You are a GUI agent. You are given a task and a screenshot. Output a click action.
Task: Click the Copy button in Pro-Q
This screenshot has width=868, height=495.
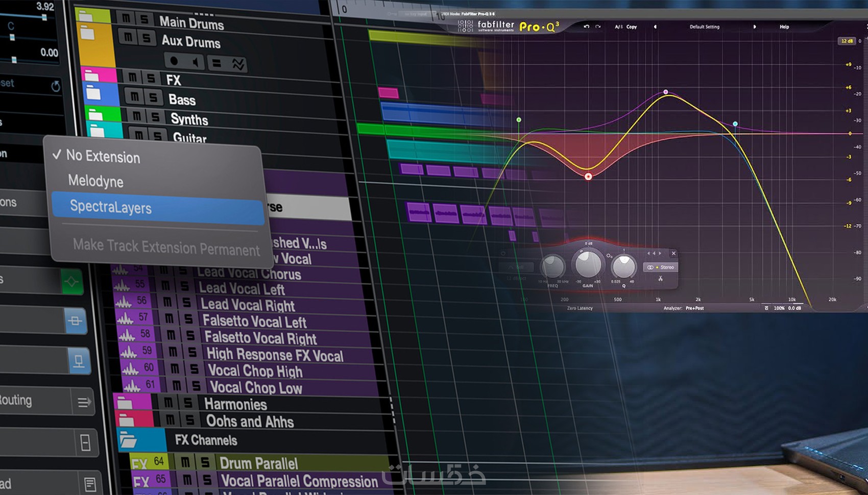click(632, 27)
